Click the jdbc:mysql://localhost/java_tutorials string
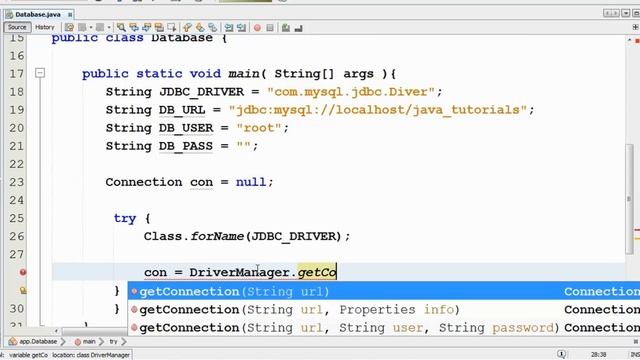Screen dimensions: 640x360 [x=378, y=110]
